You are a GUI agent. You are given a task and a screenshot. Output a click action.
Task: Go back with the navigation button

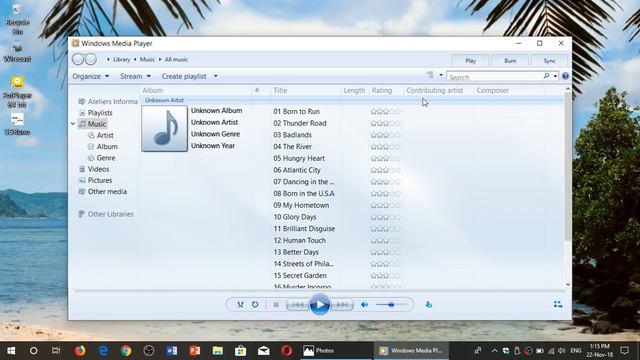coord(78,59)
